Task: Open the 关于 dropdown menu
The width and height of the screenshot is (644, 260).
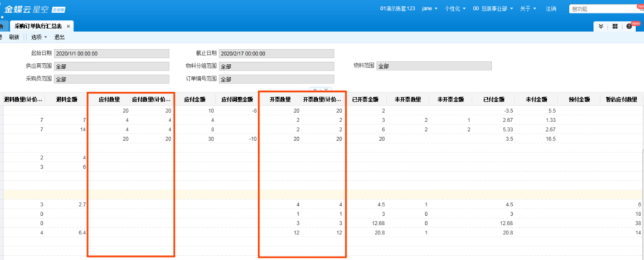Action: click(x=527, y=8)
